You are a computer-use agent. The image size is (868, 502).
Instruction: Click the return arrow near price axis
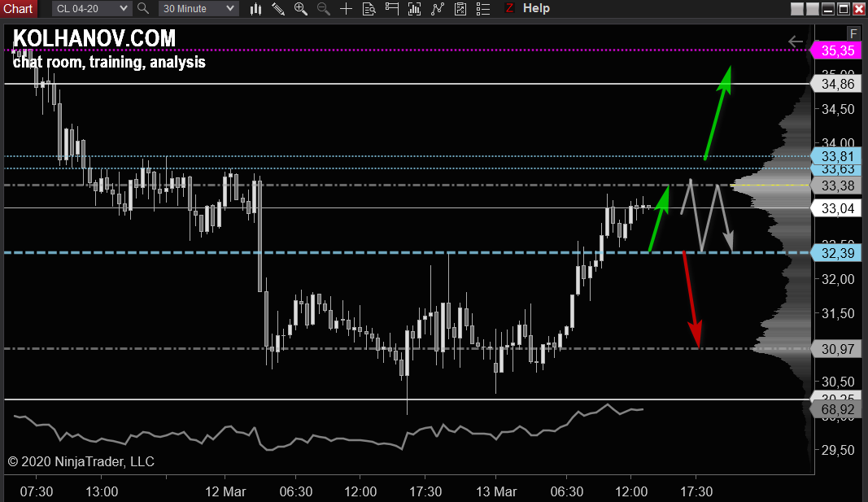tap(796, 41)
